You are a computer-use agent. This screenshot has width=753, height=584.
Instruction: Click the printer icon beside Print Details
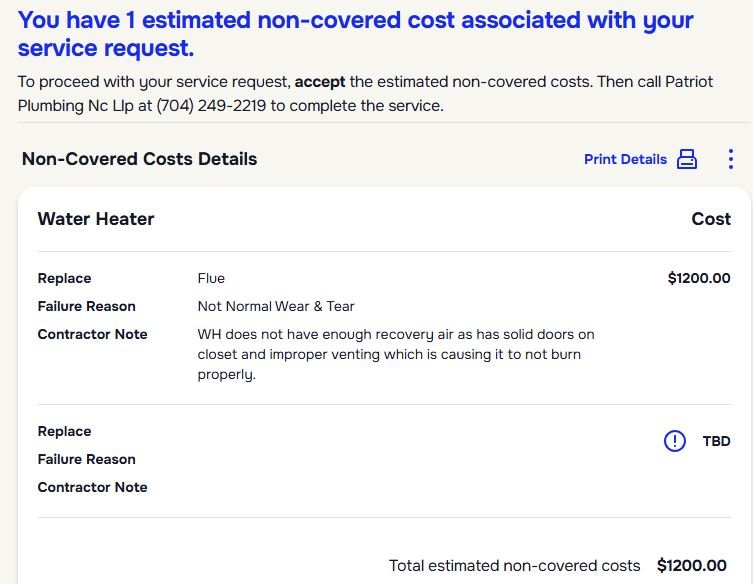coord(687,159)
